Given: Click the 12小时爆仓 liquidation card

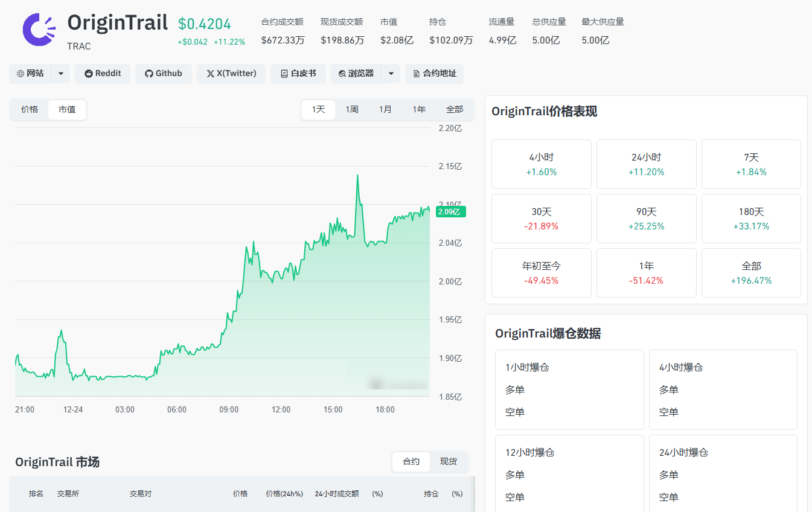Looking at the screenshot, I should (569, 474).
